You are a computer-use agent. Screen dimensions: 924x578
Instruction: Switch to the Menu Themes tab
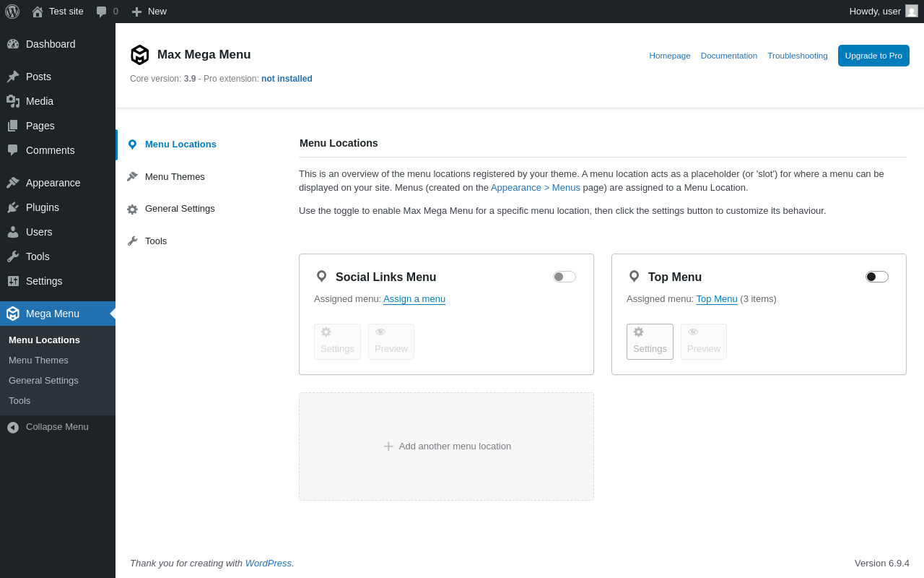pyautogui.click(x=175, y=177)
